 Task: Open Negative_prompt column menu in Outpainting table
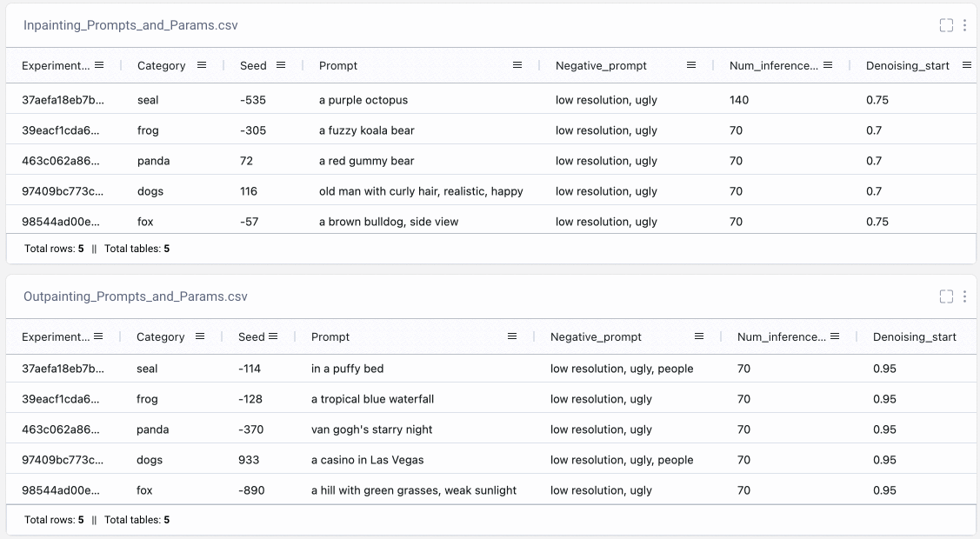[699, 336]
